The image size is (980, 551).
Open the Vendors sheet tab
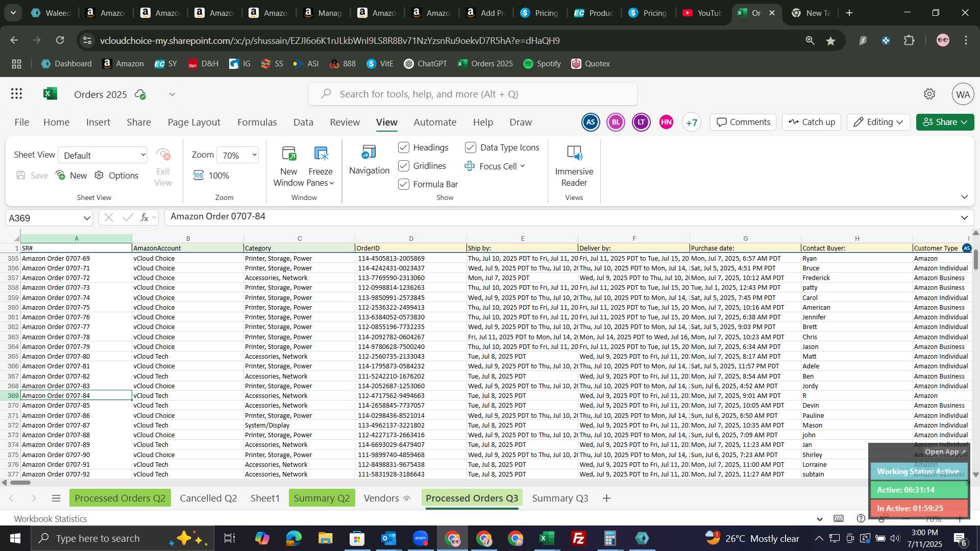387,498
